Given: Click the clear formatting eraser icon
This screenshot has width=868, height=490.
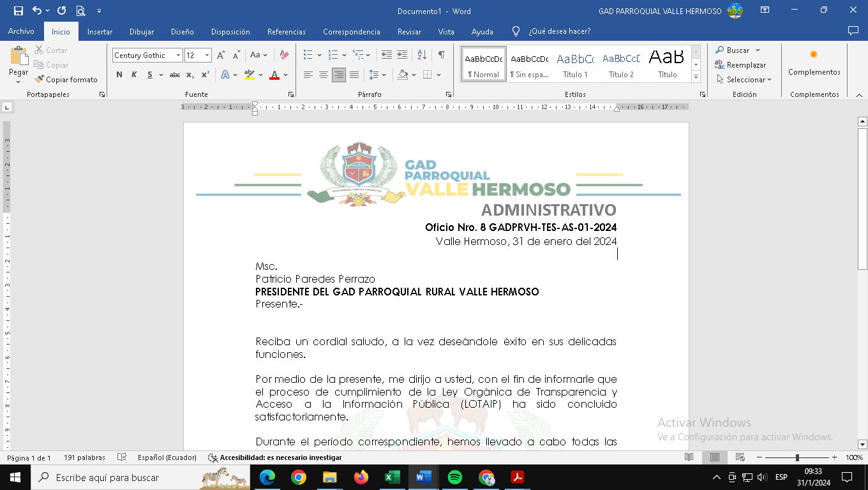Looking at the screenshot, I should click(x=285, y=56).
